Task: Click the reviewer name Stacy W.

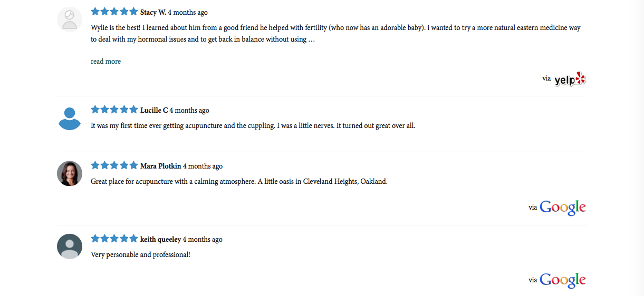Action: [x=153, y=12]
